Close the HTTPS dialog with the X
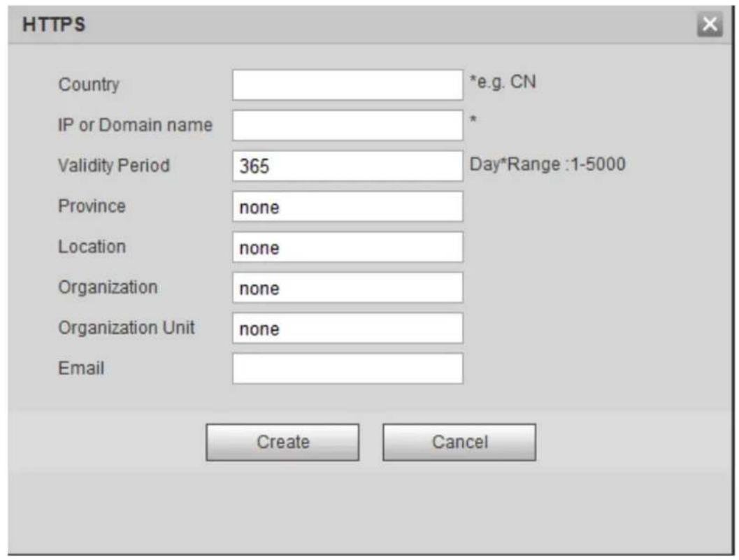This screenshot has width=739, height=560. pos(710,24)
